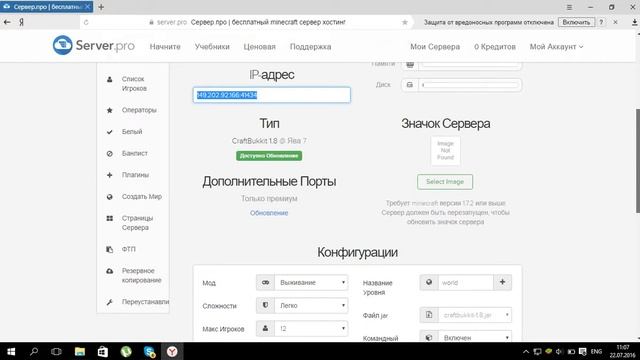Image resolution: width=640 pixels, height=360 pixels.
Task: Open the Учебники menu item
Action: point(212,47)
